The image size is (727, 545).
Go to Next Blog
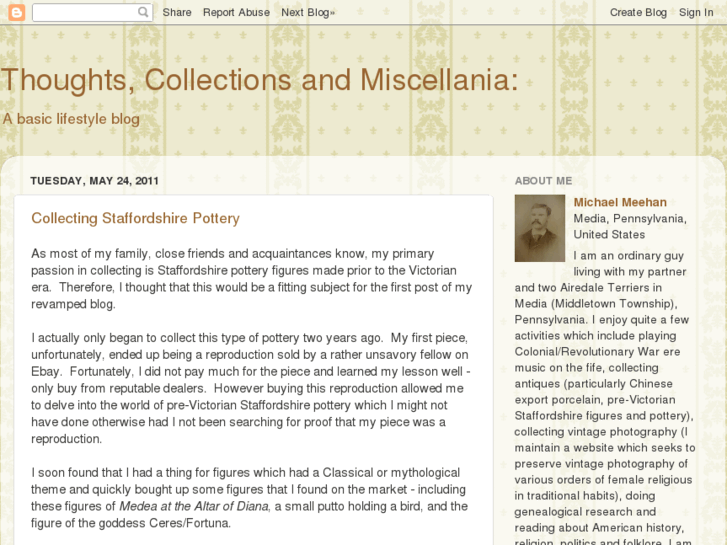[x=308, y=12]
